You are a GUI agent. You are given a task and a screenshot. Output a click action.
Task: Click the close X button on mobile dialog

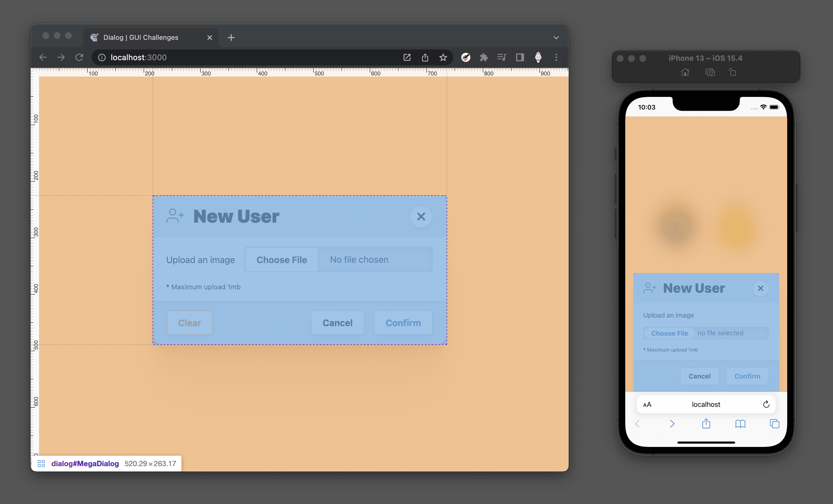[x=760, y=288]
